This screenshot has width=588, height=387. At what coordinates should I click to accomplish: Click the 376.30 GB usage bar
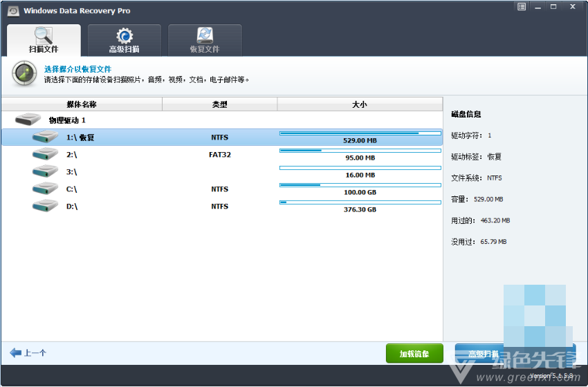coord(360,202)
